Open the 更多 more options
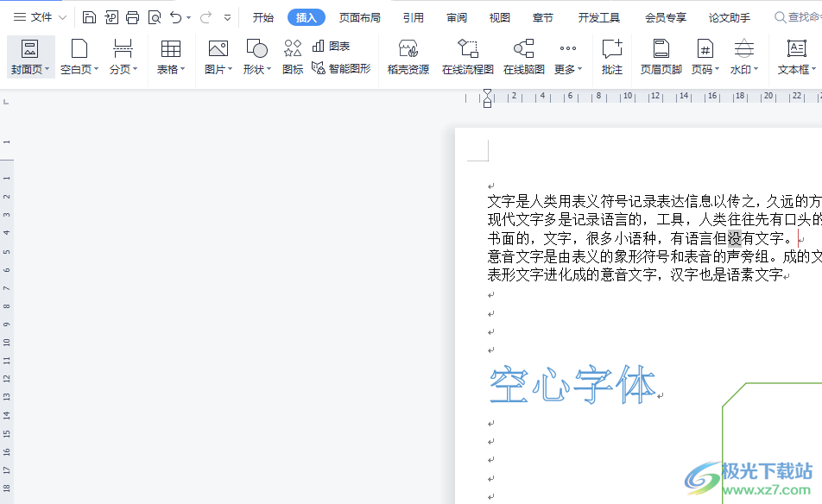This screenshot has height=504, width=822. coord(568,57)
